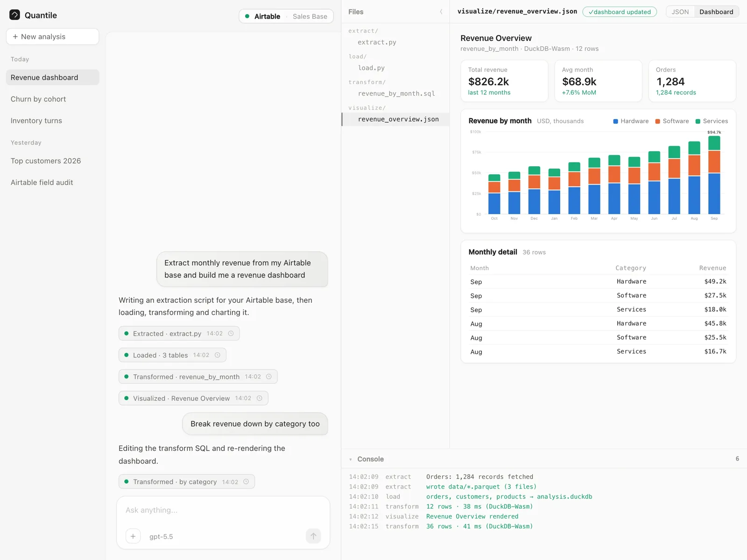Click the send arrow icon
This screenshot has height=560, width=747.
[x=313, y=536]
